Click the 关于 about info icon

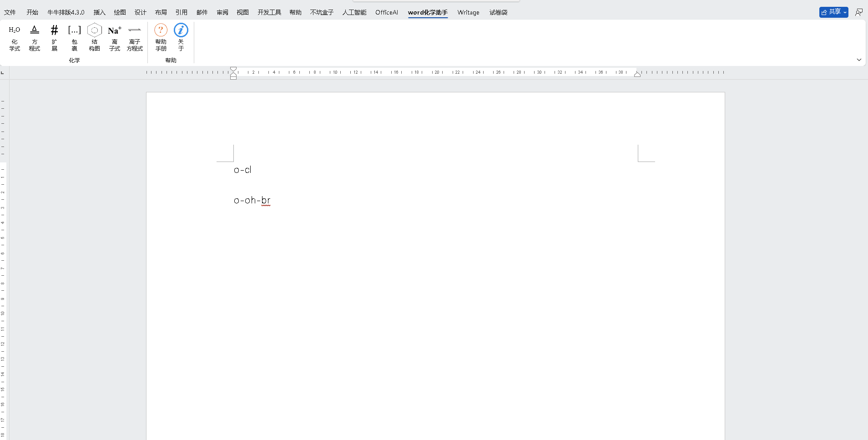click(x=181, y=38)
